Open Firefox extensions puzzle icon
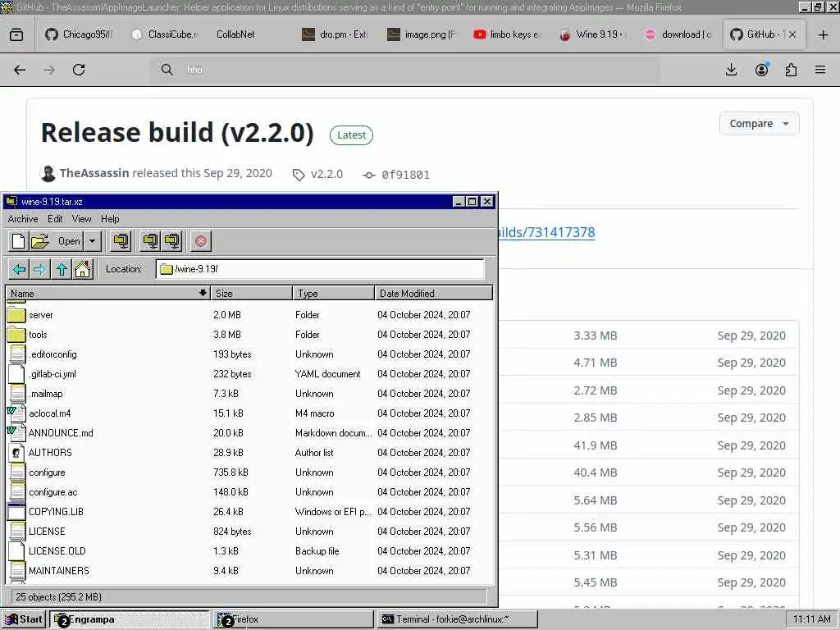The image size is (840, 630). tap(791, 70)
